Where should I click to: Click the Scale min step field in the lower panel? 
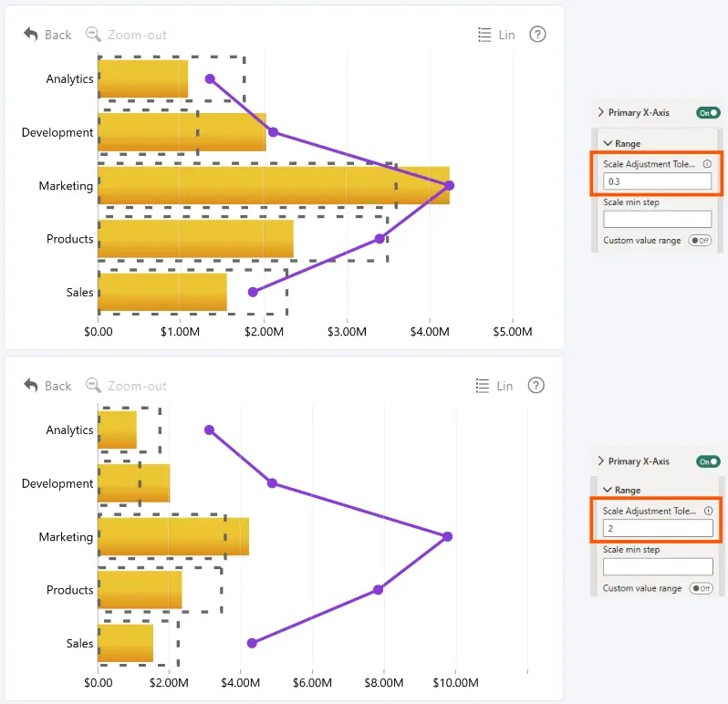click(x=658, y=566)
